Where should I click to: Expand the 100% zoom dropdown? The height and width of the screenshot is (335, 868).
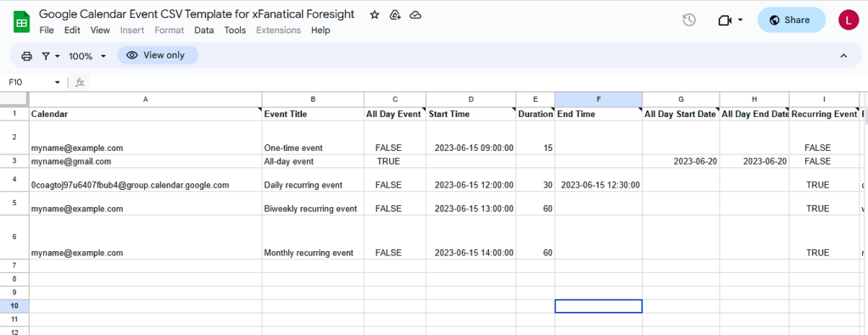click(87, 56)
